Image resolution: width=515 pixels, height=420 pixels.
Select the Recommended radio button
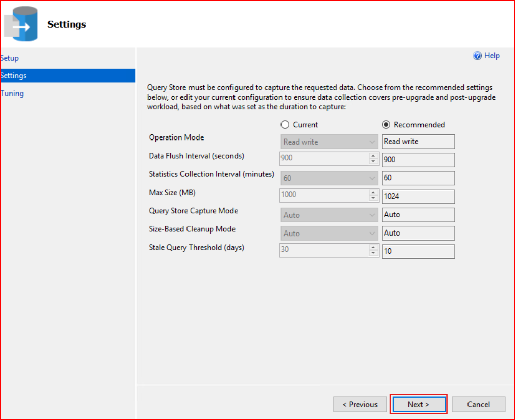click(386, 125)
